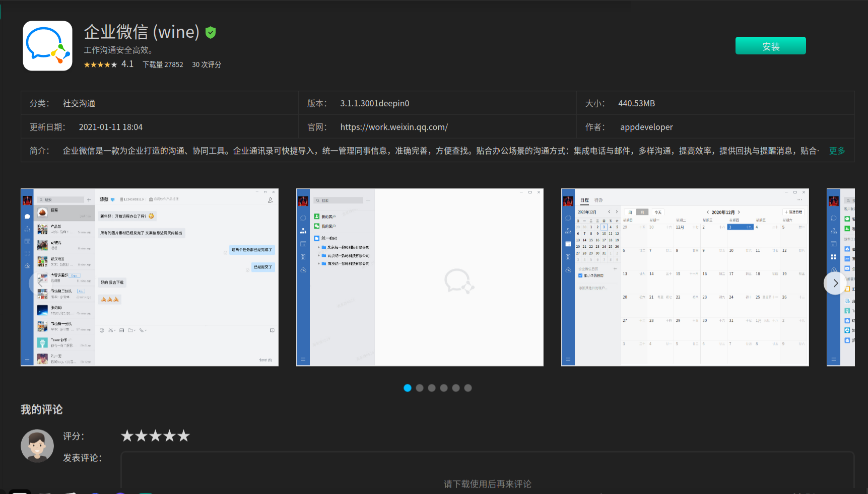Click the app title 企业微信 (wine)
This screenshot has height=494, width=868.
[142, 32]
